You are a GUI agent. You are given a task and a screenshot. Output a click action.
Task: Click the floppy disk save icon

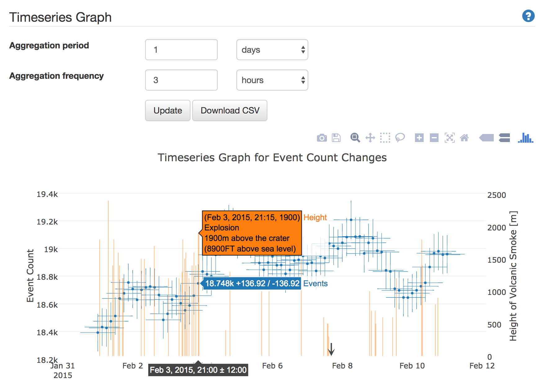pyautogui.click(x=336, y=138)
